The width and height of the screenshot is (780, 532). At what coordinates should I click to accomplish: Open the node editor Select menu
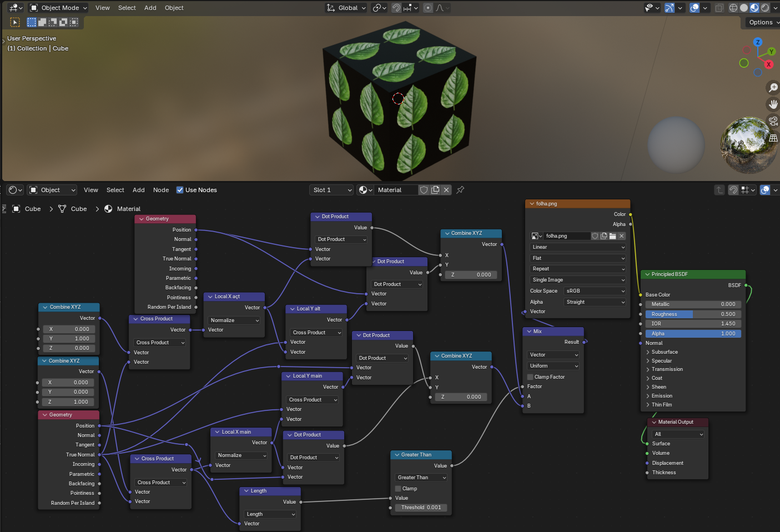click(115, 190)
